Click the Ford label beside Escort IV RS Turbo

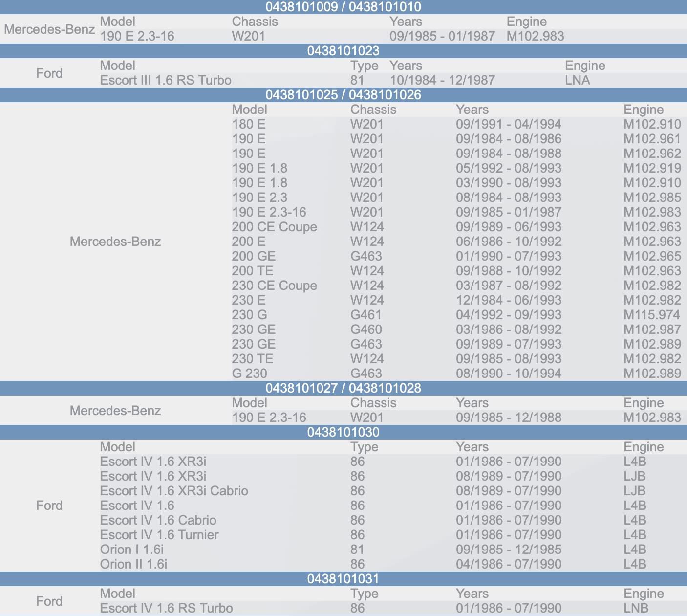(x=49, y=601)
